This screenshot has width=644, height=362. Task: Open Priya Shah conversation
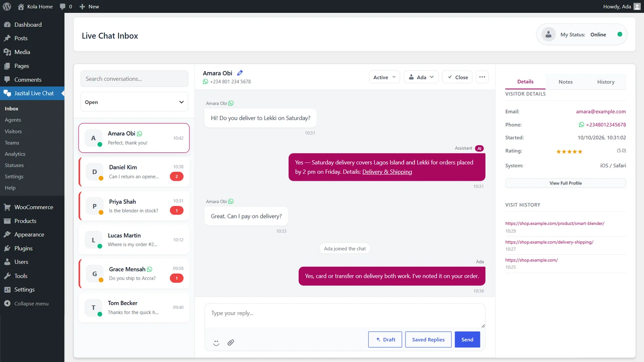[x=134, y=206]
